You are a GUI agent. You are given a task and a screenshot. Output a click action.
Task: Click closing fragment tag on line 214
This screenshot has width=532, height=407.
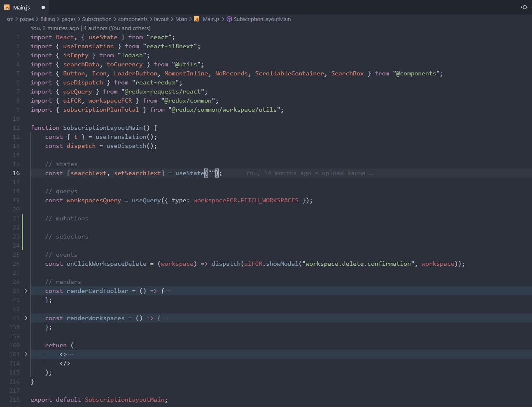coord(65,363)
